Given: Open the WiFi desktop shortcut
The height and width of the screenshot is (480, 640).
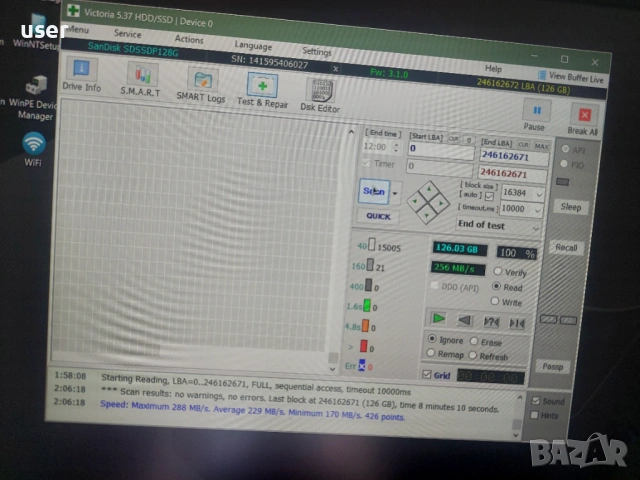Looking at the screenshot, I should coord(33,149).
